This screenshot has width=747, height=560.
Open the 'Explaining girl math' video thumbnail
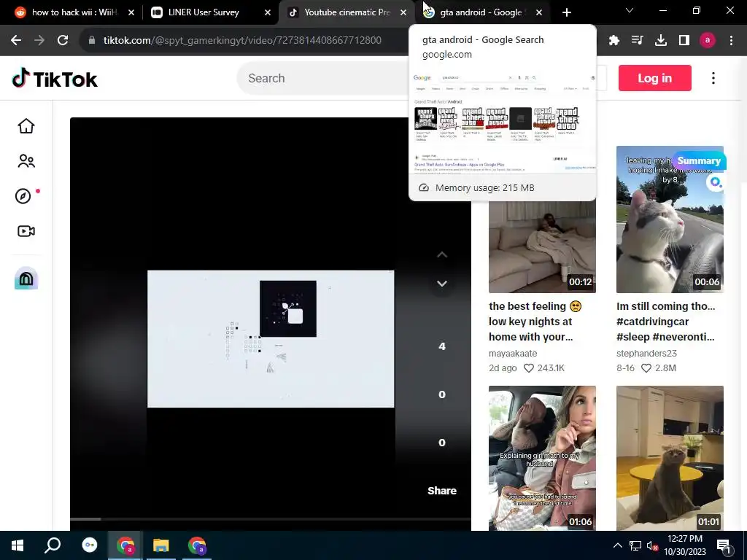pos(542,458)
